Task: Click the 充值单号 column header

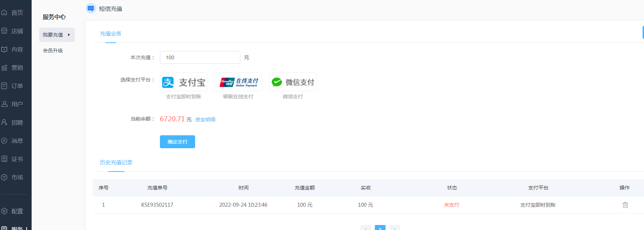Action: pyautogui.click(x=157, y=188)
